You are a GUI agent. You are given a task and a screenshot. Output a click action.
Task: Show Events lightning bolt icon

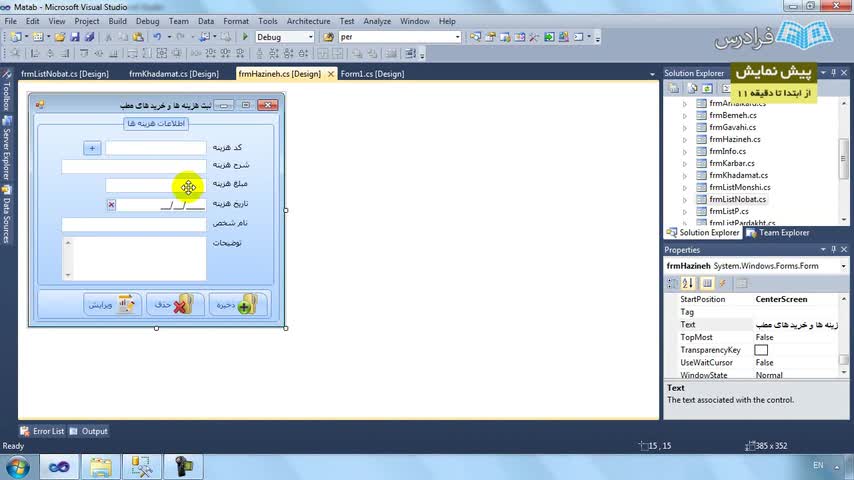[x=723, y=283]
